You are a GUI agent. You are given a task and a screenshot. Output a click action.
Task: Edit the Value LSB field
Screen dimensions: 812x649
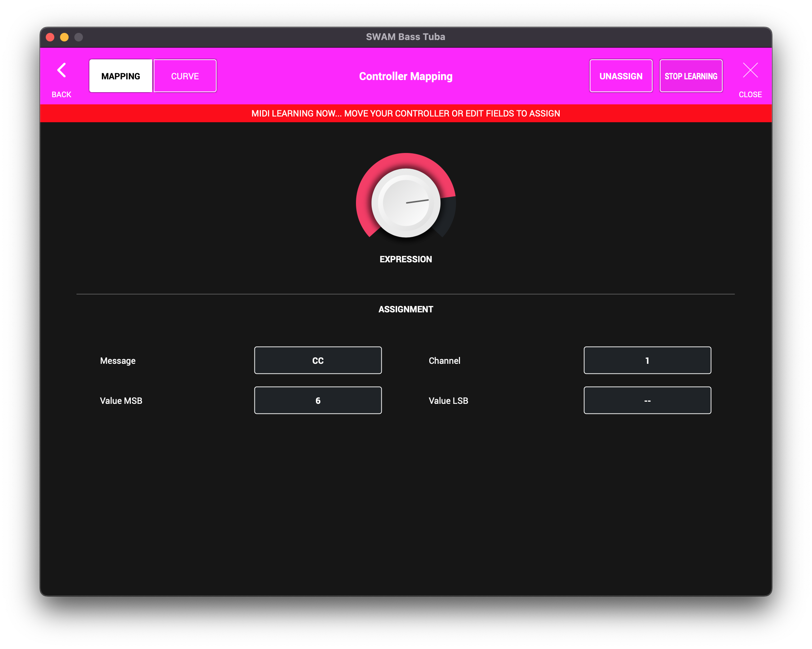(x=647, y=400)
